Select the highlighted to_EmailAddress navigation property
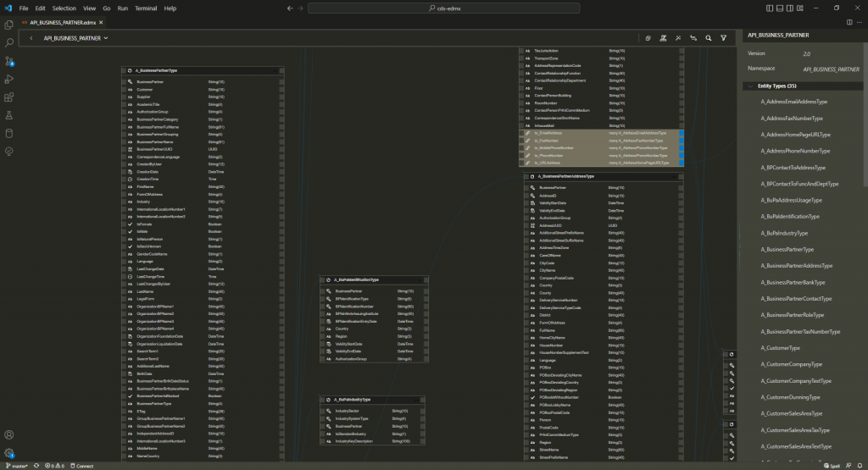Screen dimensions: 868x470 click(x=601, y=133)
